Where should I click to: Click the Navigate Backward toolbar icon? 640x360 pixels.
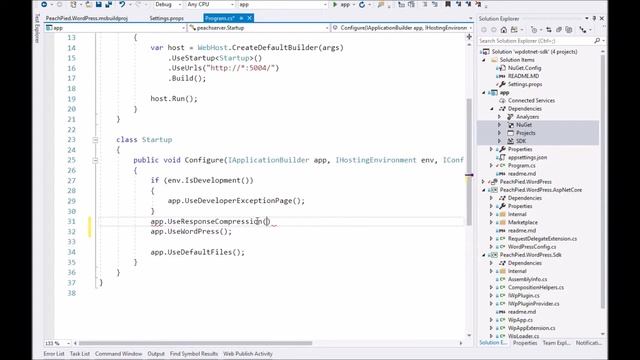(44, 4)
